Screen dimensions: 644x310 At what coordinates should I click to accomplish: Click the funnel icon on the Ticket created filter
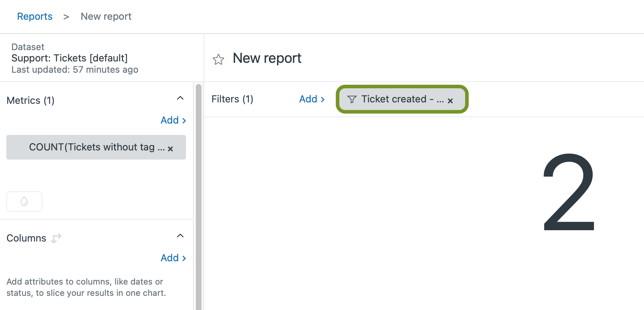point(352,100)
